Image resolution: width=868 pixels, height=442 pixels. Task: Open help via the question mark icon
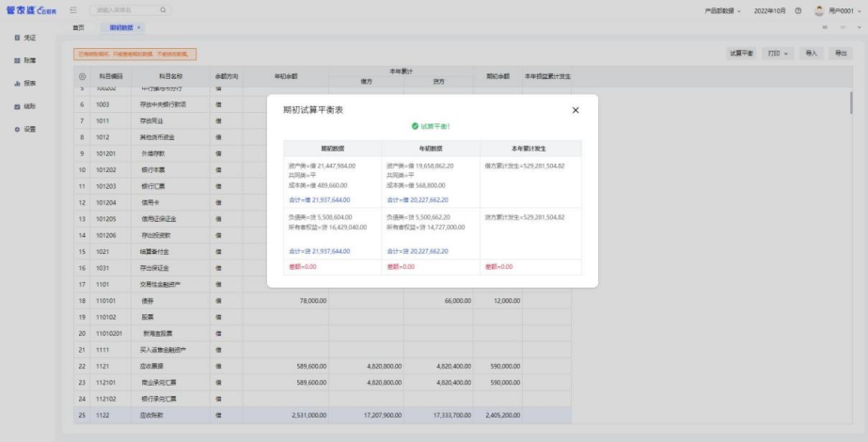[x=798, y=9]
